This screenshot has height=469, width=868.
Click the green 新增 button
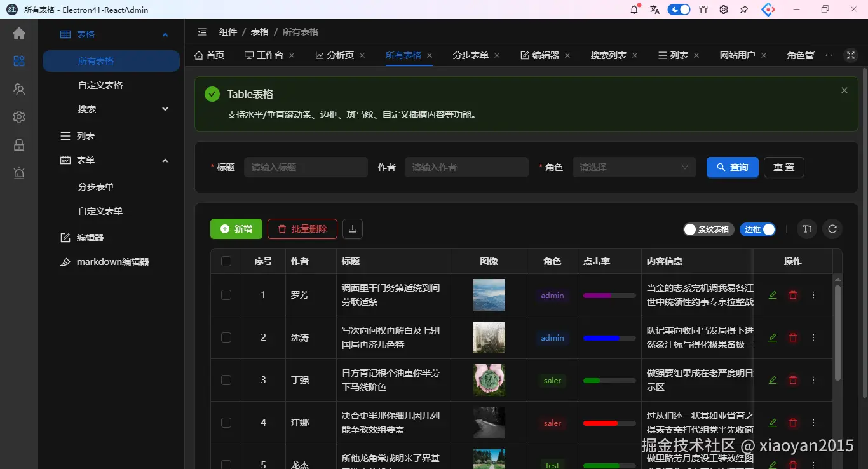(236, 229)
